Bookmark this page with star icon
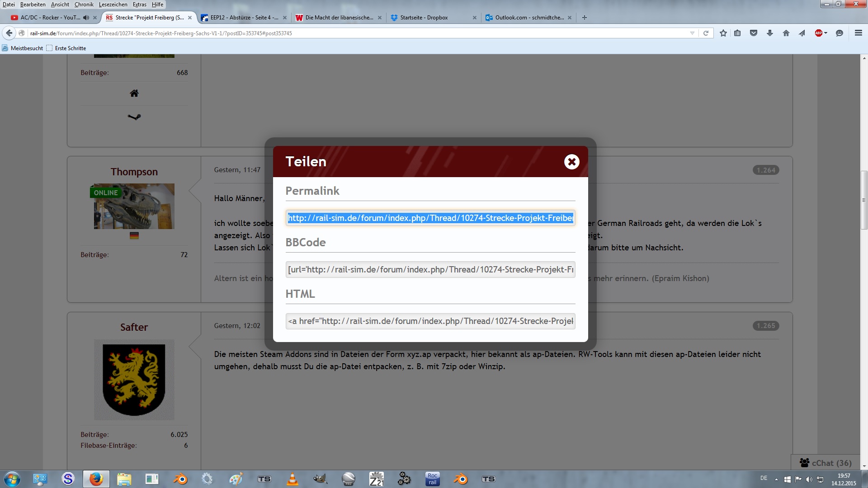This screenshot has height=488, width=868. (x=723, y=33)
